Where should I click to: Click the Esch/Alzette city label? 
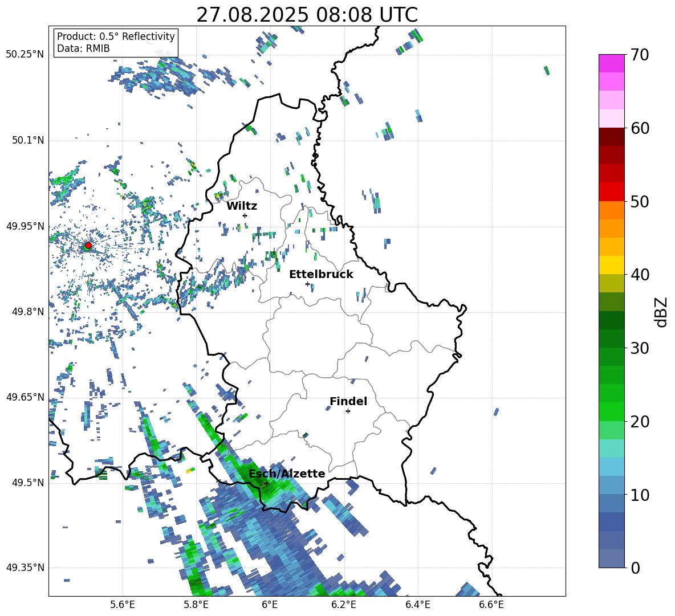[x=287, y=474]
